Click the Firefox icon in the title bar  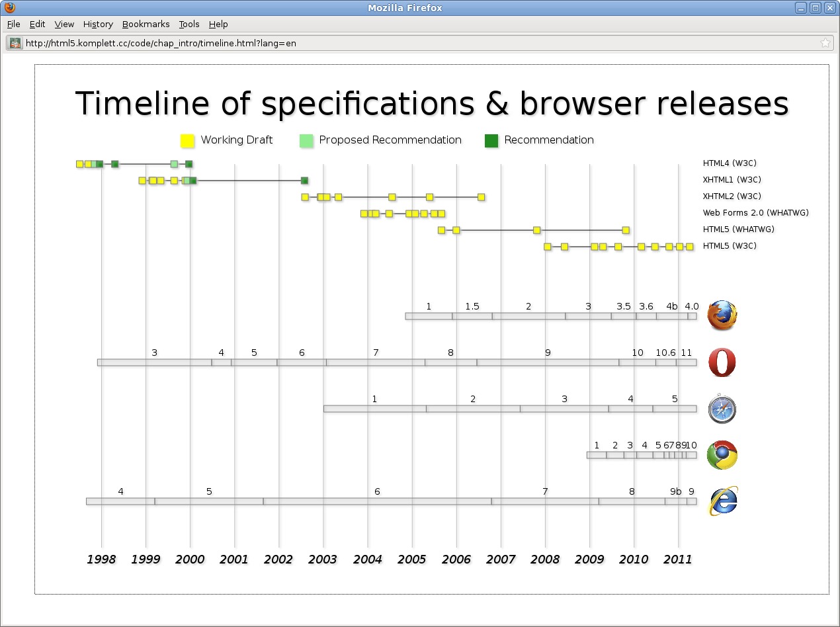pyautogui.click(x=9, y=8)
